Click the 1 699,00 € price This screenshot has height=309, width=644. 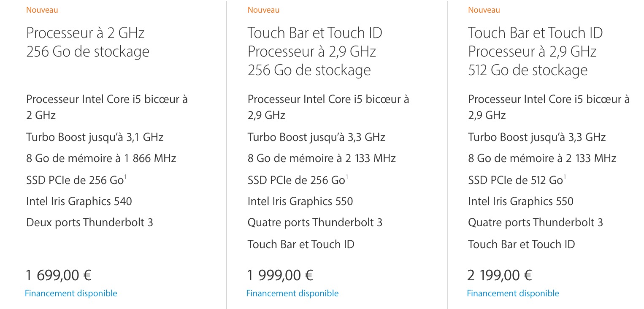pyautogui.click(x=59, y=275)
